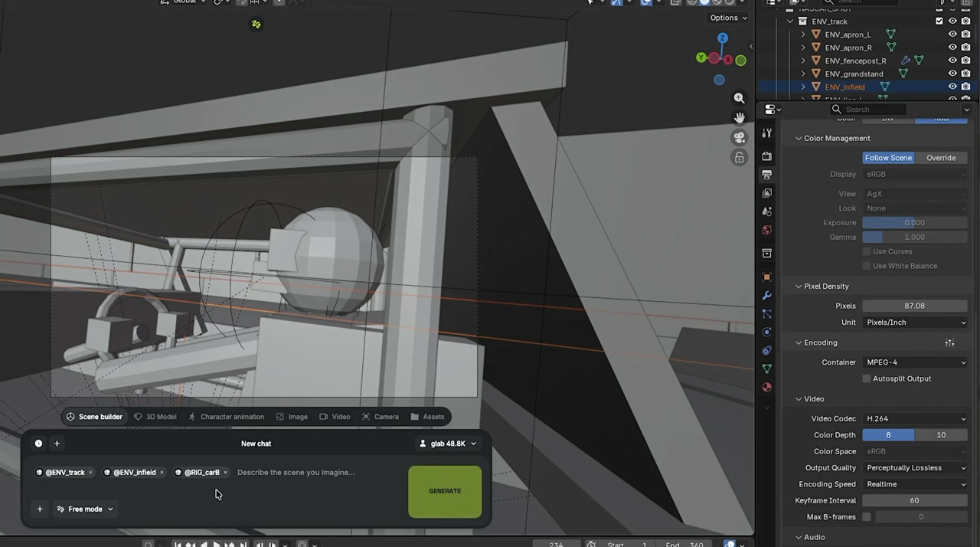Open the World properties tab icon

766,230
